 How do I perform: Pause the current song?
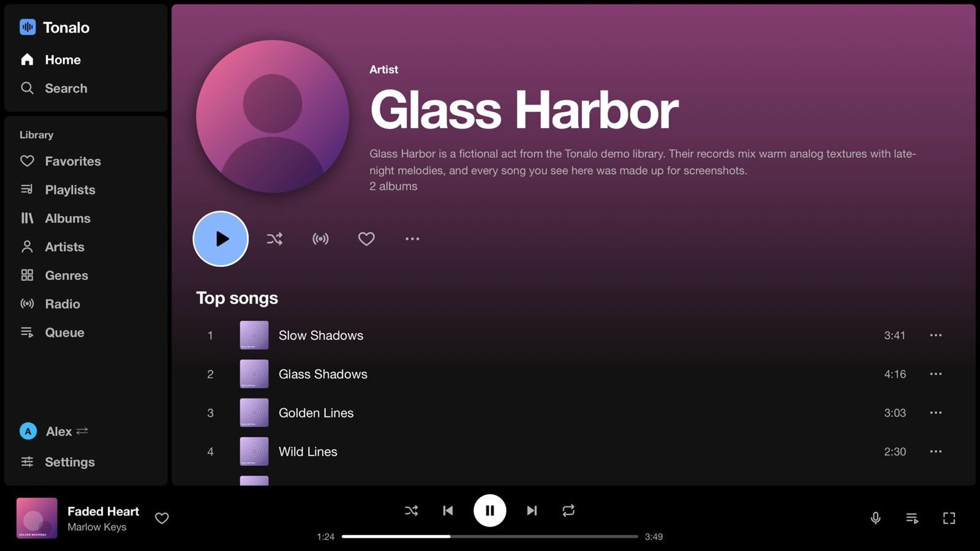490,511
